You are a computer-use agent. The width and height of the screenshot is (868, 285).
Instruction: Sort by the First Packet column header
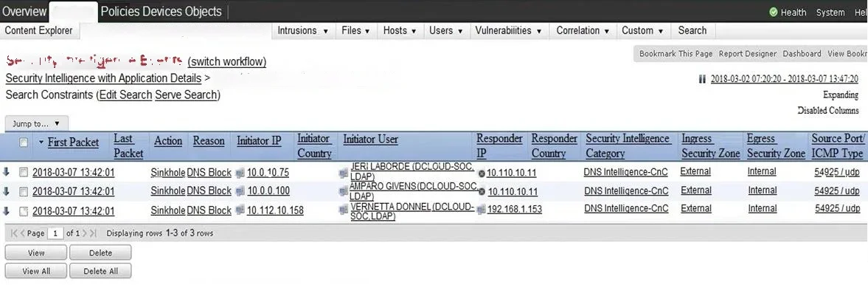point(73,142)
